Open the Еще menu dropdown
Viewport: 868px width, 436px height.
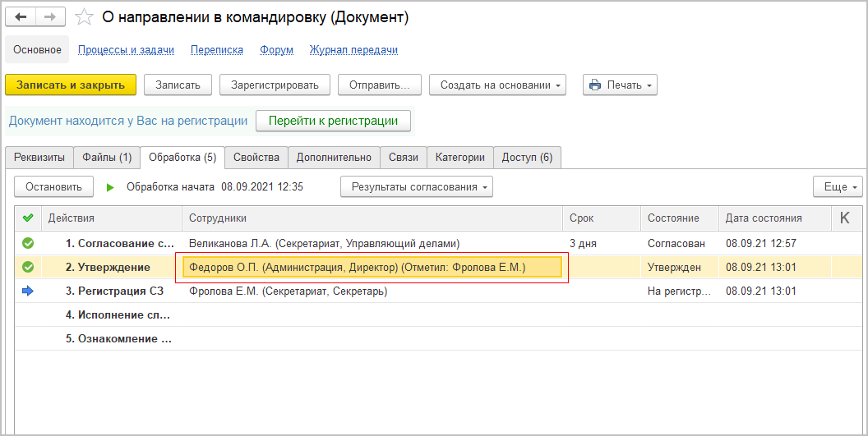(838, 186)
